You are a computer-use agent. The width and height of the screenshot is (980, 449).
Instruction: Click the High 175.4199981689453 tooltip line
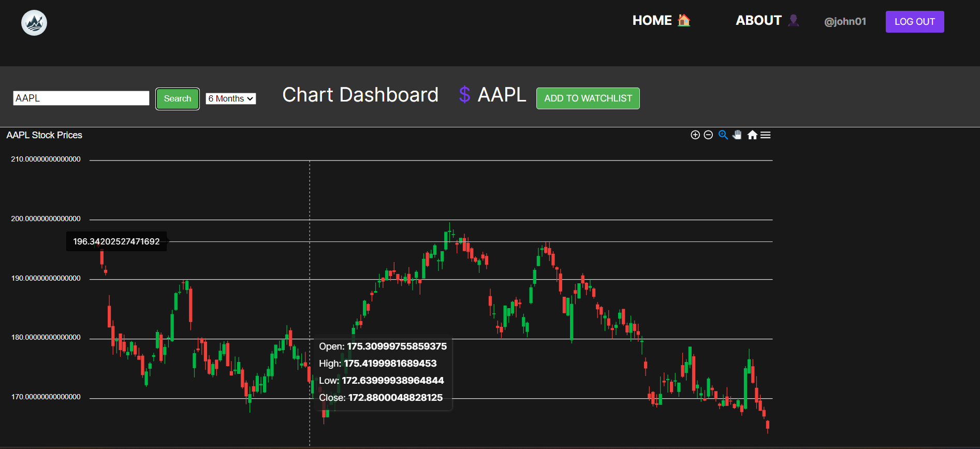click(378, 363)
